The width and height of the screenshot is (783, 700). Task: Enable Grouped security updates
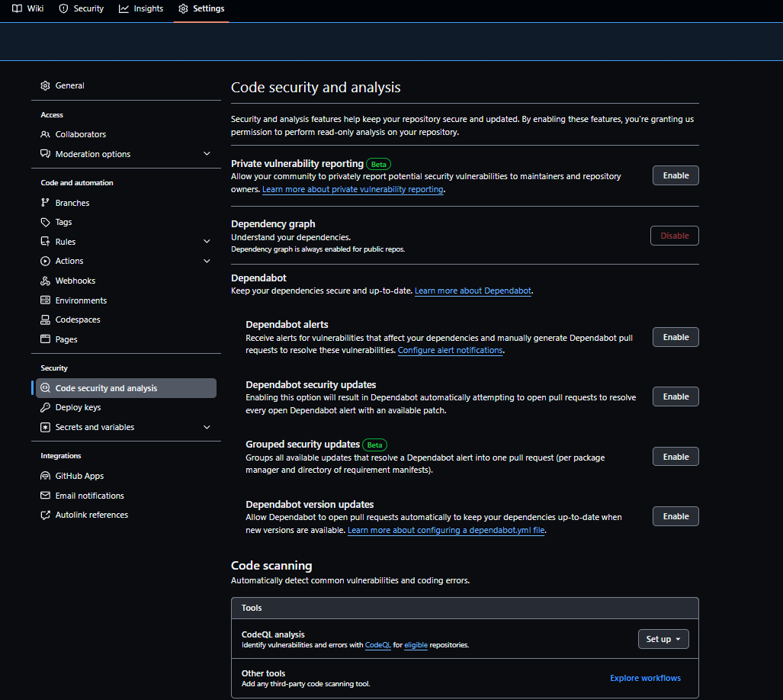coord(675,457)
